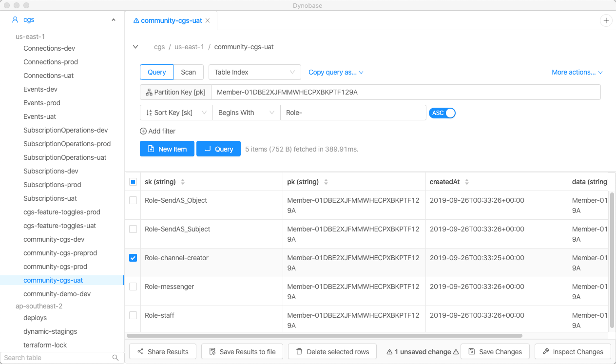616x364 pixels.
Task: Open cgs-feature-toggles-prod table
Action: tap(62, 212)
